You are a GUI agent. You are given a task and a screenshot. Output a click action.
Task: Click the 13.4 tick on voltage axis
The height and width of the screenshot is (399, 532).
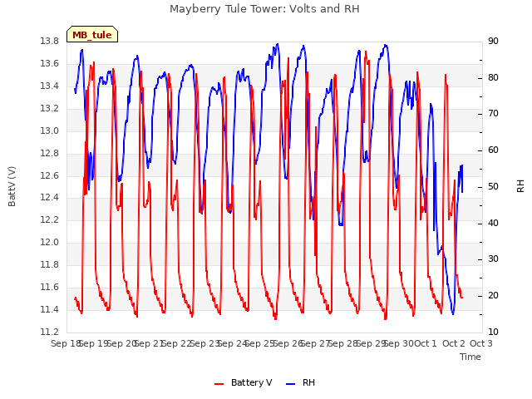[x=50, y=86]
